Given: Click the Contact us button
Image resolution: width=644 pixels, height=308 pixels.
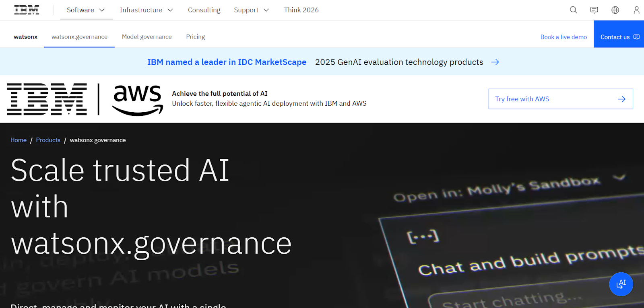Looking at the screenshot, I should (619, 34).
